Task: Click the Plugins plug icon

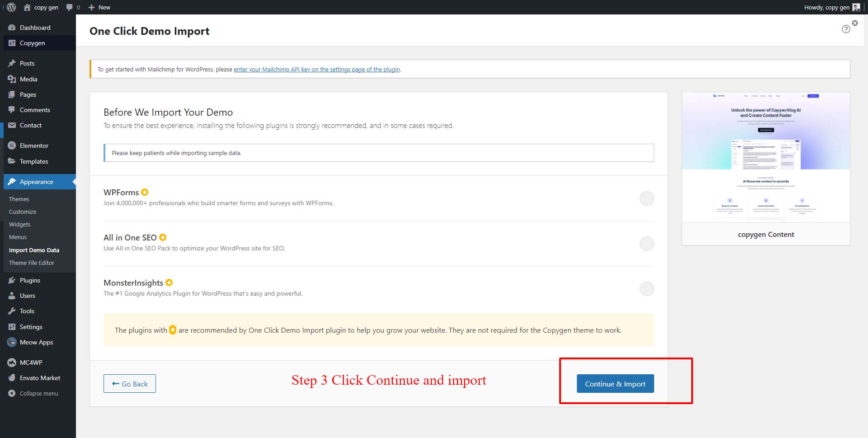Action: pyautogui.click(x=12, y=280)
